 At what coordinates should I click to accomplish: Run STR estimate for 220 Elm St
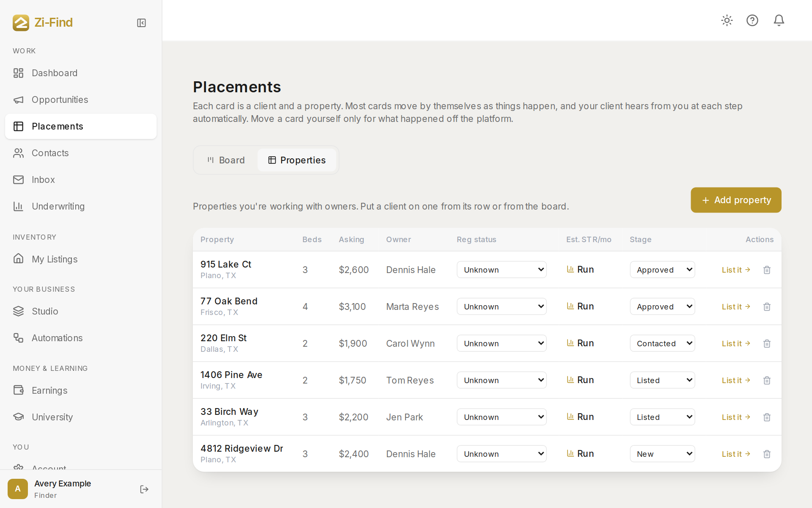coord(580,343)
